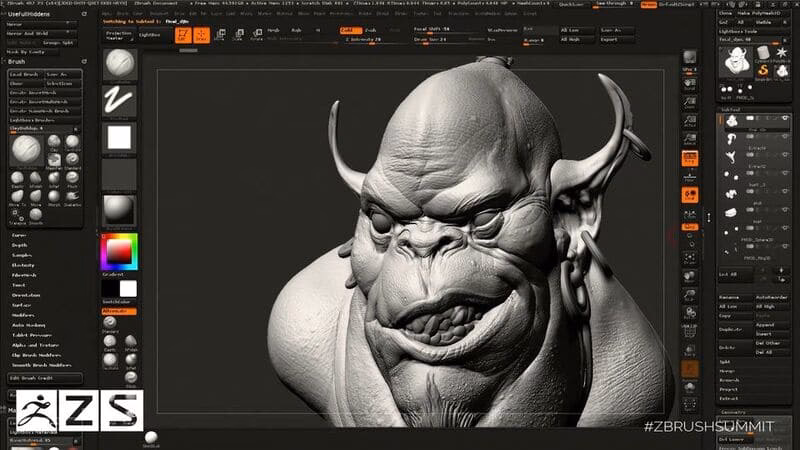Toggle Persp perspective view on right shelf
The height and width of the screenshot is (450, 800).
[690, 158]
